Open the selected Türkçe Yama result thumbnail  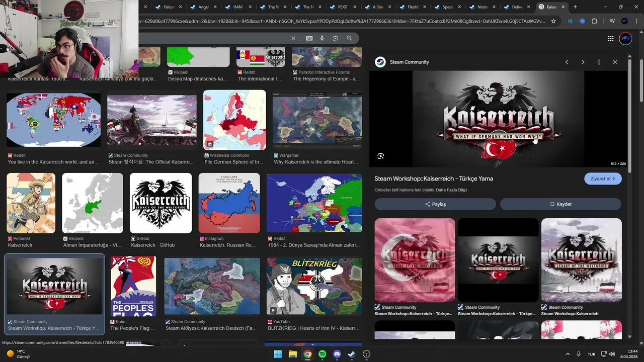click(x=54, y=286)
